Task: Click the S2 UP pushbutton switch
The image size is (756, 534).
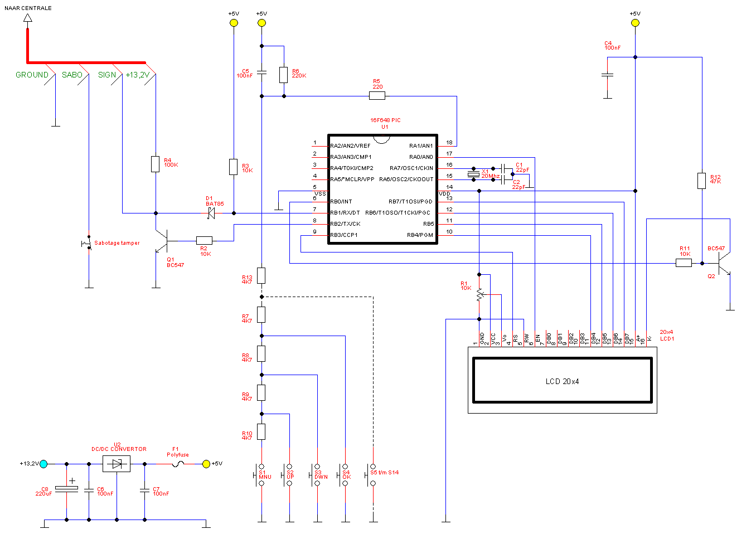Action: point(289,474)
